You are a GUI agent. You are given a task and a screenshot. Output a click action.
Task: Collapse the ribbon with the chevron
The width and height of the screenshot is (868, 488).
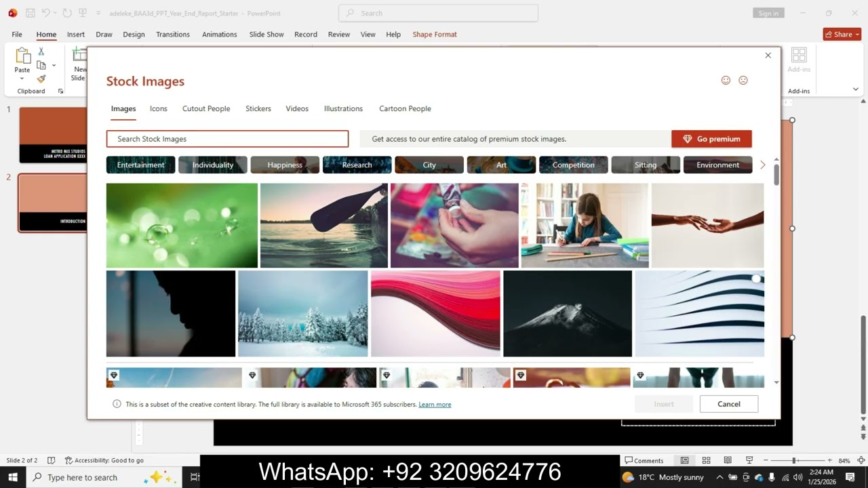[854, 89]
